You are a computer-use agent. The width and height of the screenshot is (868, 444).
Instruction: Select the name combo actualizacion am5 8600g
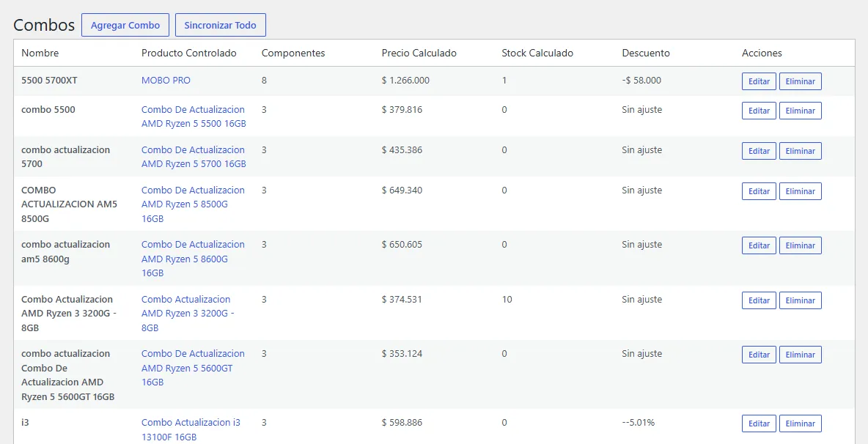(65, 251)
